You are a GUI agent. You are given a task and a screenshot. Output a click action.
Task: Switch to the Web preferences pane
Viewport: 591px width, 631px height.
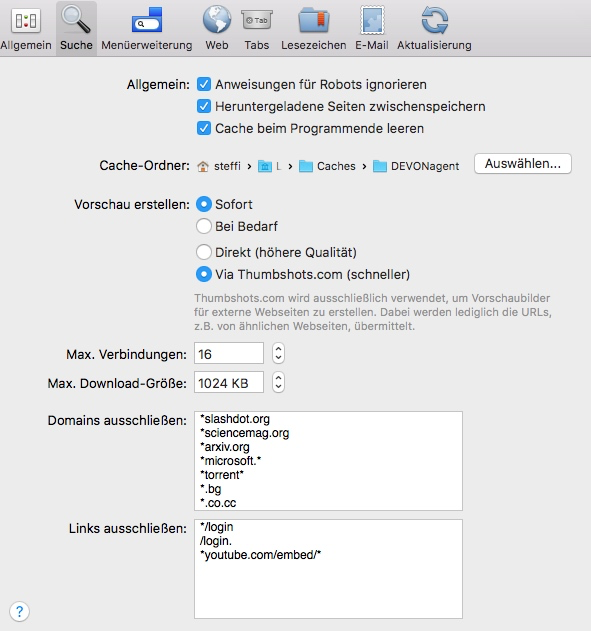pyautogui.click(x=216, y=28)
